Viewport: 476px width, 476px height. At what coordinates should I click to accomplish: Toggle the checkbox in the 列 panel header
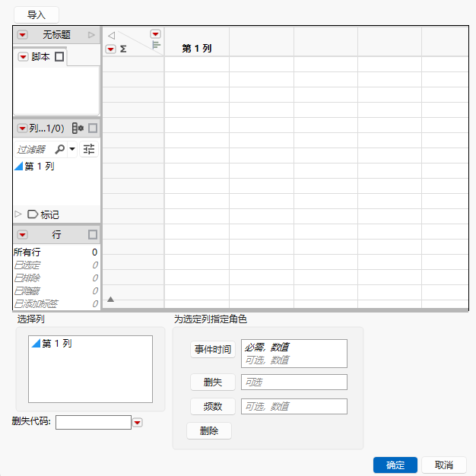[x=93, y=128]
